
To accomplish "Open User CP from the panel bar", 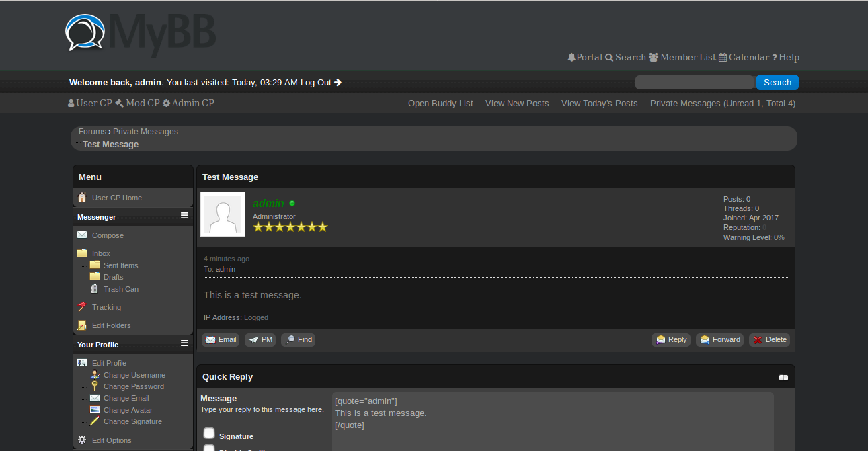I will tap(90, 104).
